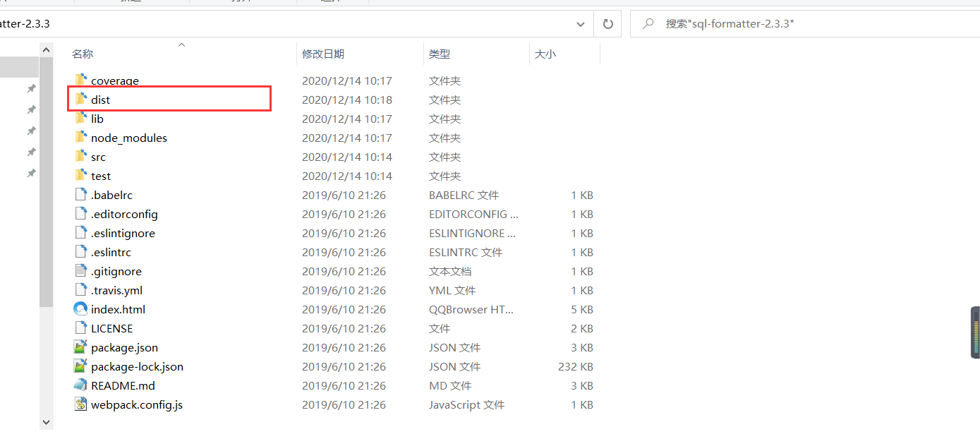Sort files by 类型 column
Image resolution: width=980 pixels, height=439 pixels.
click(440, 54)
